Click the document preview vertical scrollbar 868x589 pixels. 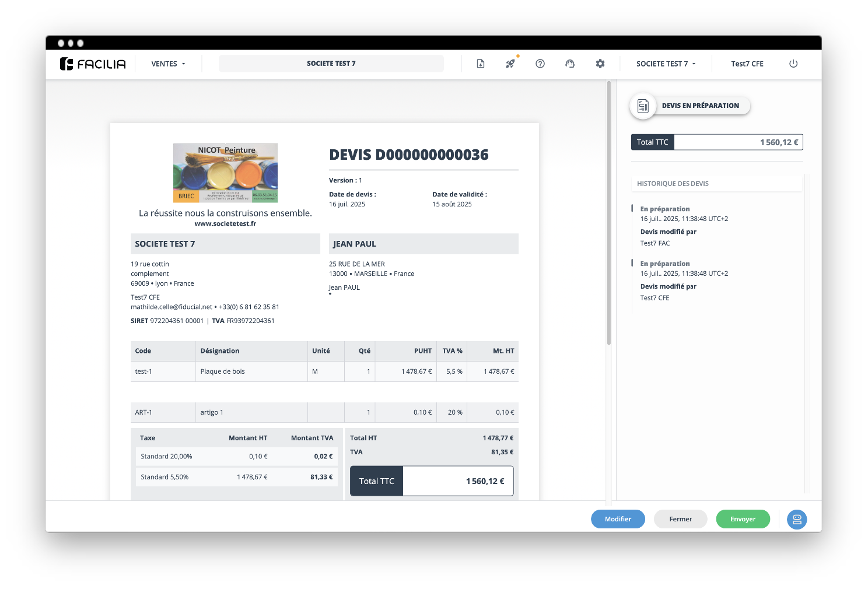coord(609,213)
